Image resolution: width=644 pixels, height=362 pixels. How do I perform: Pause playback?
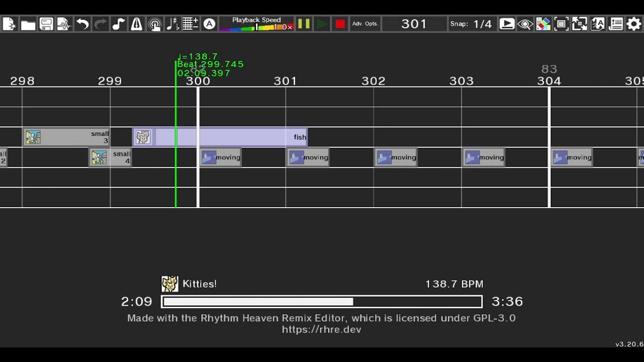[304, 24]
